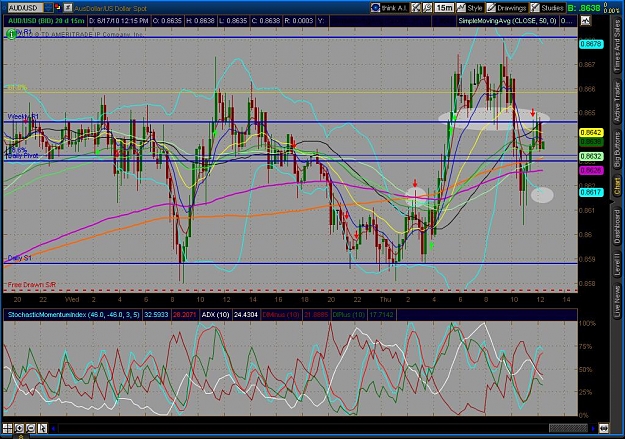
Task: Click the StochasticMomentumIndex study label
Action: coord(74,315)
